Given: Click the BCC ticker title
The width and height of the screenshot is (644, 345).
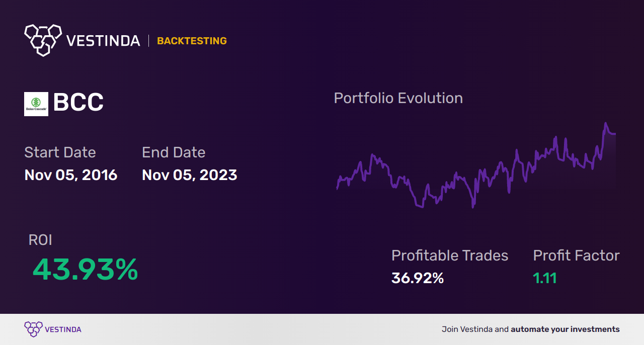Looking at the screenshot, I should (x=78, y=103).
